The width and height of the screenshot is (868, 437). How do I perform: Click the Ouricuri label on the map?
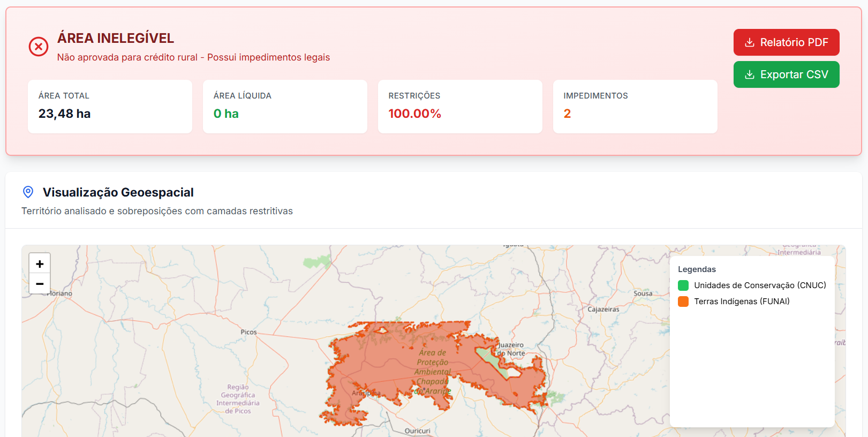coord(417,431)
